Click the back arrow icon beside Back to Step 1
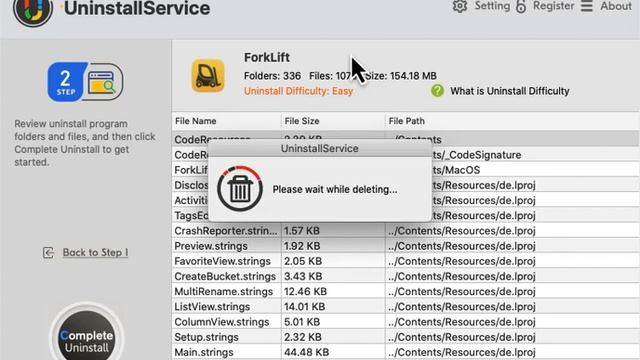Image resolution: width=640 pixels, height=360 pixels. click(48, 253)
